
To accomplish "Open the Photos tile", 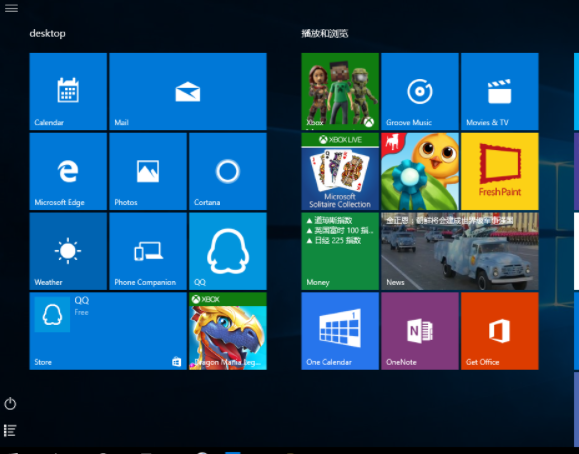I will (x=148, y=171).
